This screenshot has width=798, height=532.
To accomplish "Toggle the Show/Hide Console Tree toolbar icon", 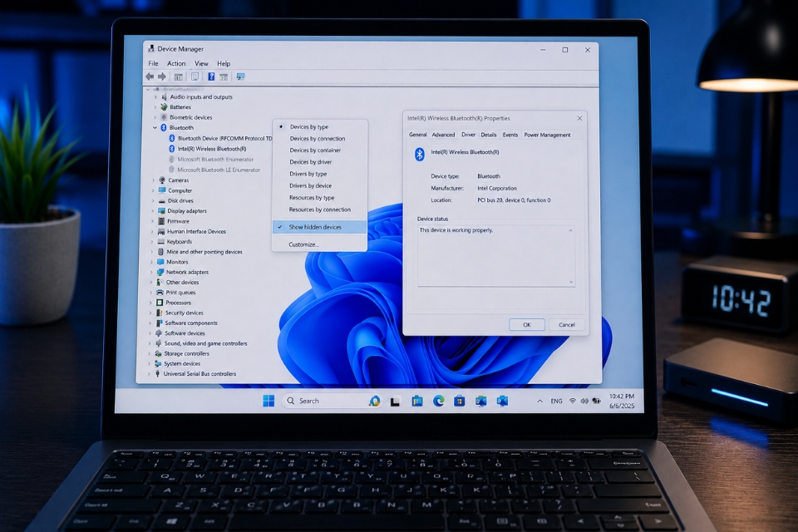I will [178, 76].
